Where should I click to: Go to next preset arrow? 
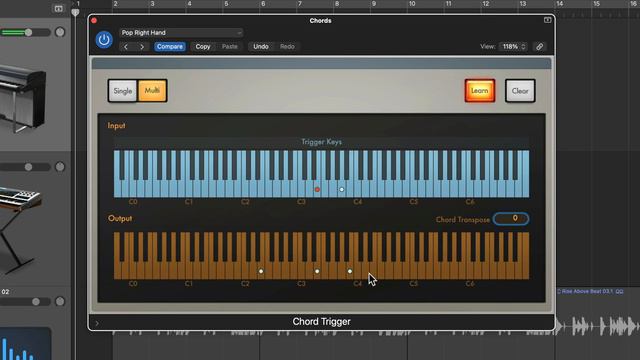(142, 47)
